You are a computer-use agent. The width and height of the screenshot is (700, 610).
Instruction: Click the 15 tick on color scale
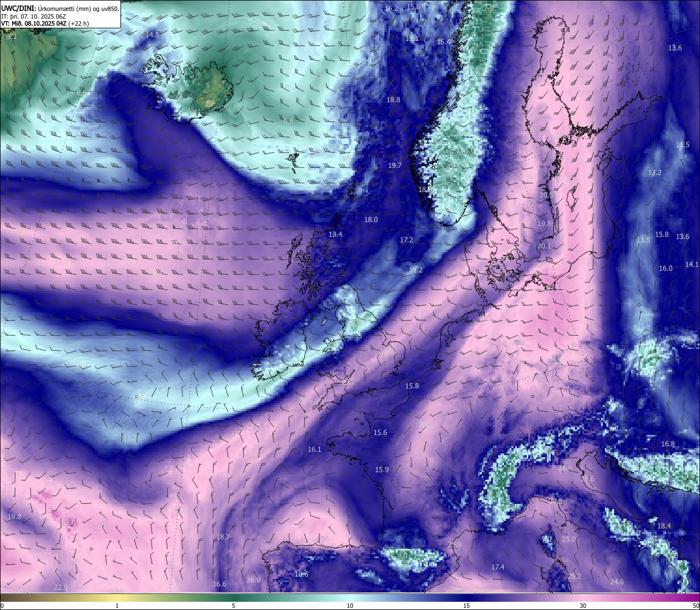pos(466,605)
